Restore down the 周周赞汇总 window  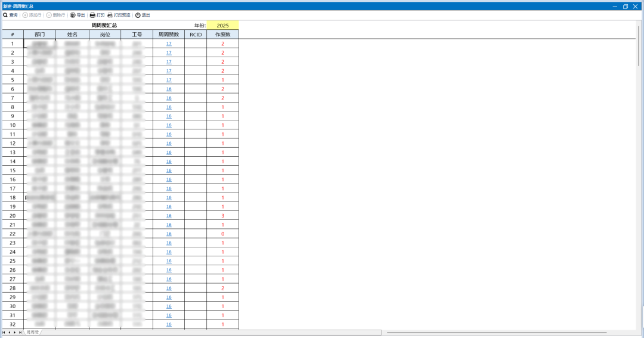625,6
